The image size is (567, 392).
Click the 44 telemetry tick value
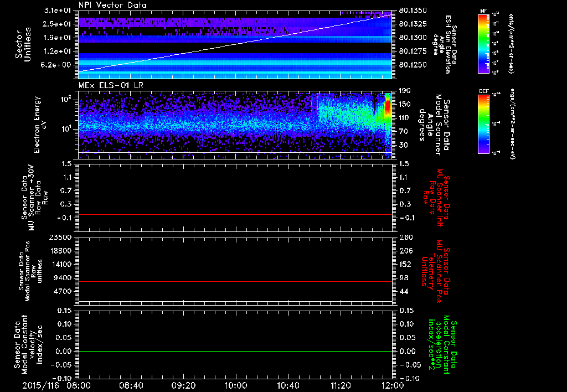tap(404, 291)
